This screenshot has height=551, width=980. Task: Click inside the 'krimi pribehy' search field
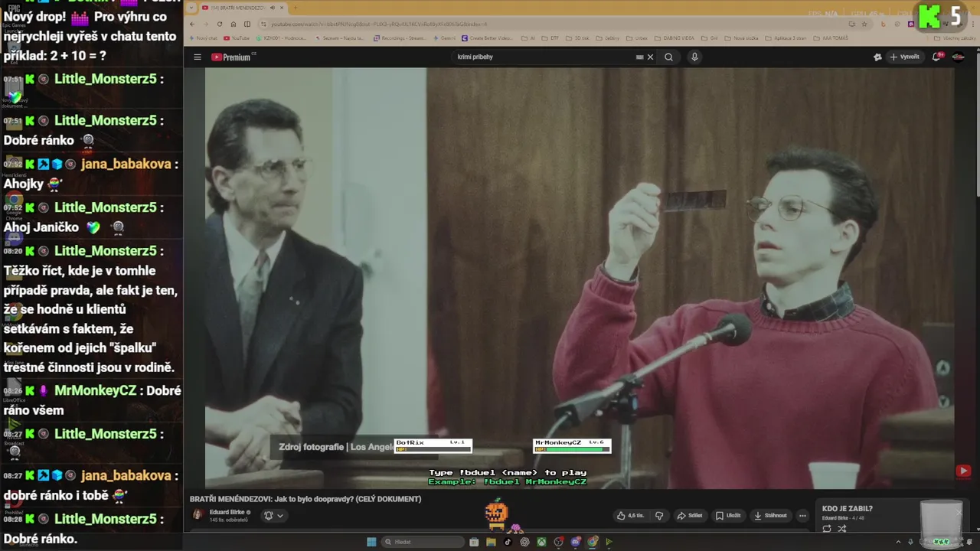coord(544,57)
